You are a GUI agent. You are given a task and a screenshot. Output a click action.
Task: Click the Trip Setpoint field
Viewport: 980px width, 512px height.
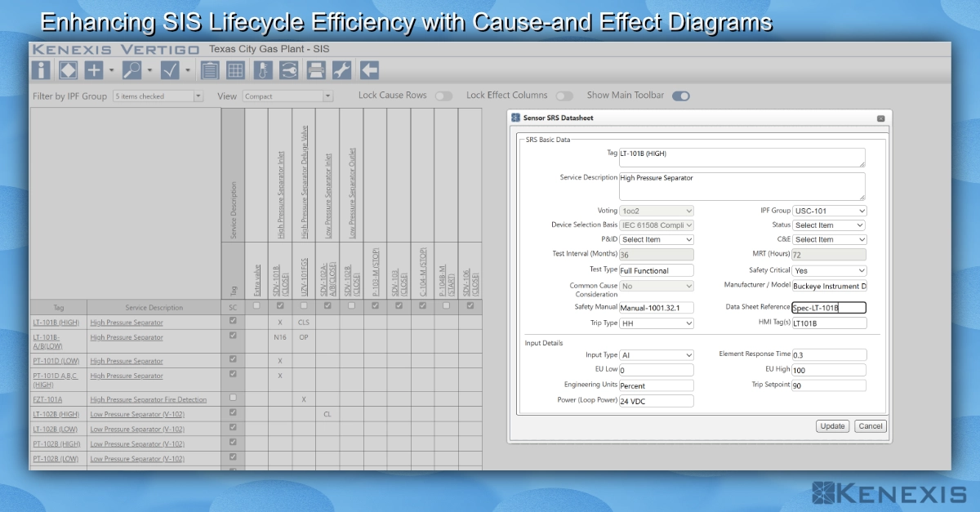coord(830,385)
